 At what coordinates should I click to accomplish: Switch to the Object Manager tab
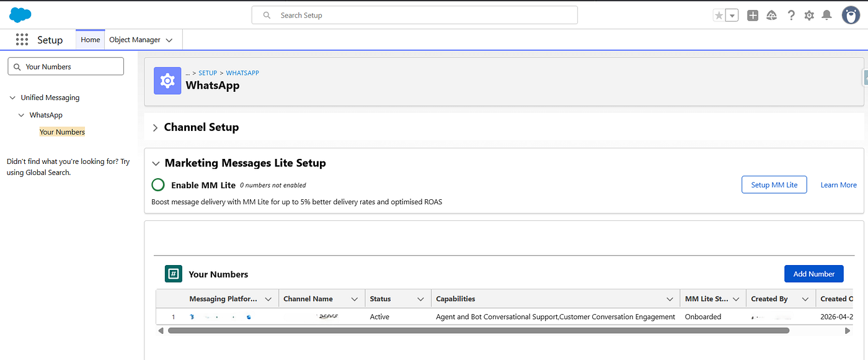135,40
